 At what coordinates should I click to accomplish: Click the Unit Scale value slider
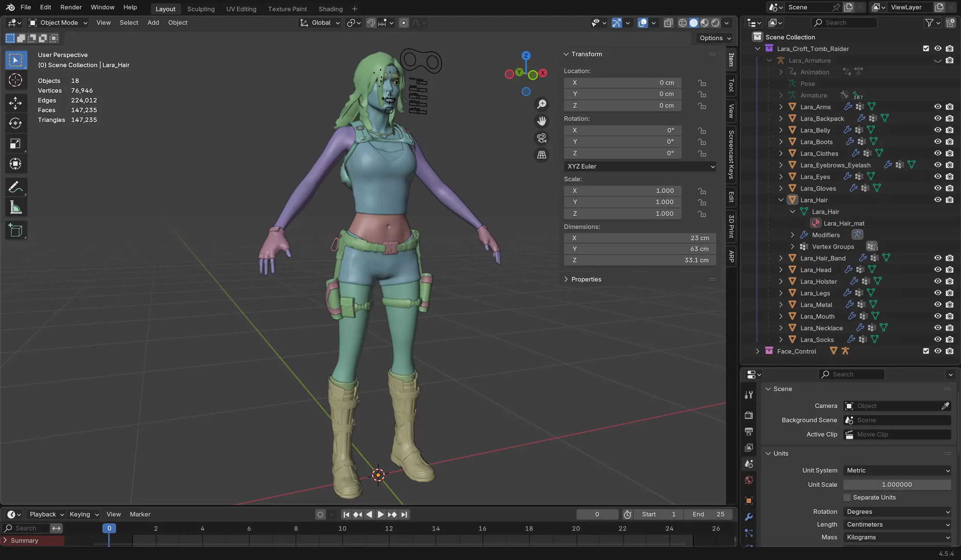[x=897, y=485]
